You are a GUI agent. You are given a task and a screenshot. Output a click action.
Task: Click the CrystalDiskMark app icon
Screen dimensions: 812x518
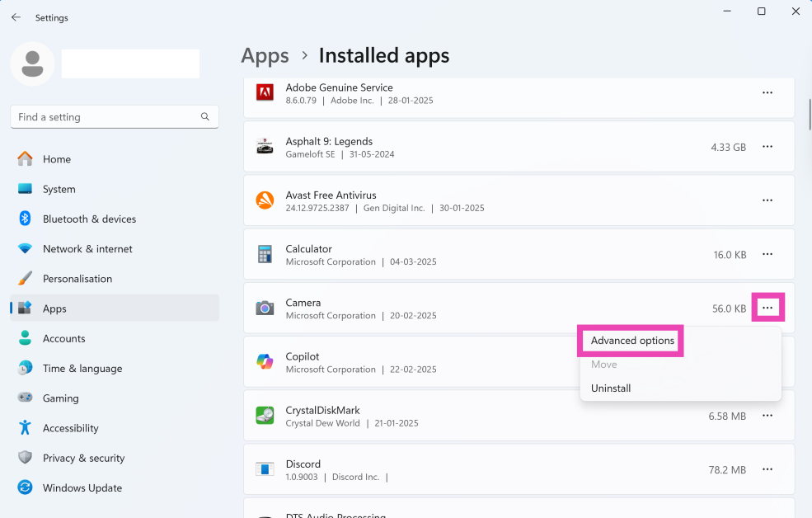click(265, 416)
